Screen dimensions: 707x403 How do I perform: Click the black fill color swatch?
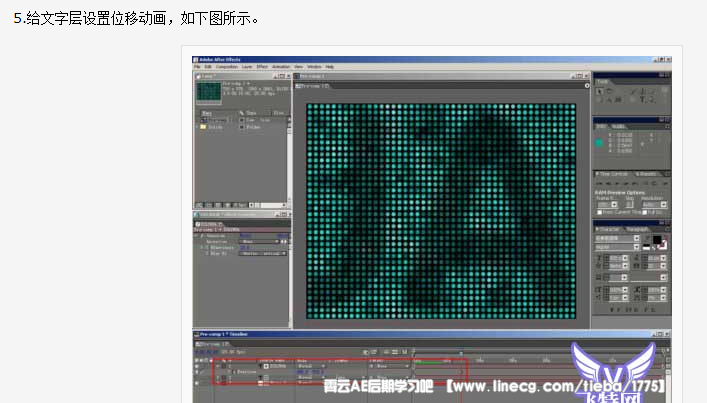[657, 240]
